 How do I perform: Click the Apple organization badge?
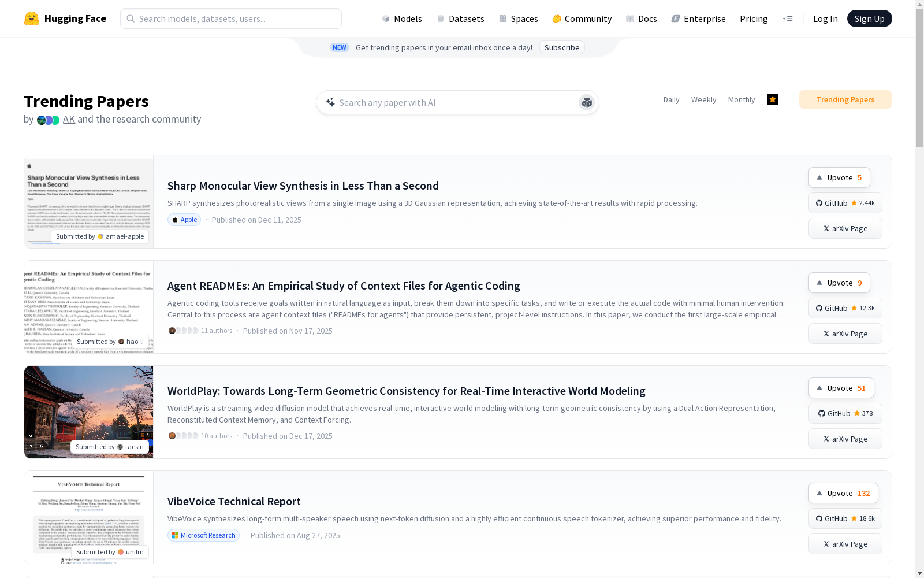[x=184, y=220]
